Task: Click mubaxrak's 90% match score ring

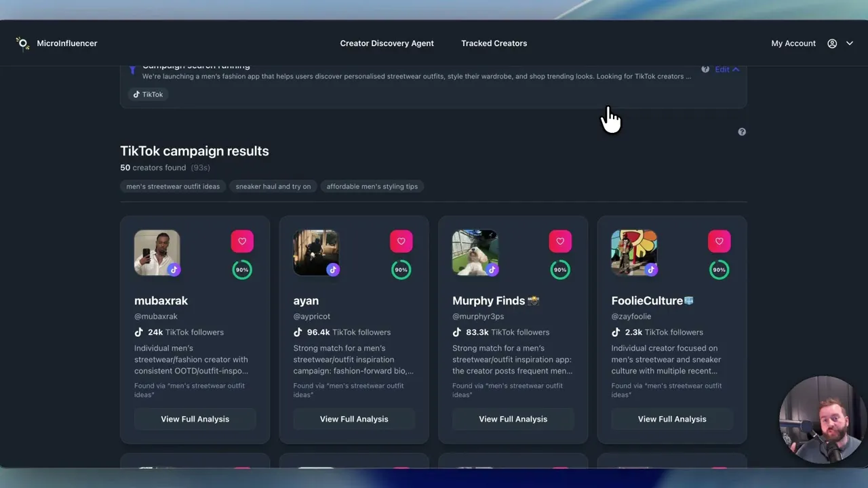Action: point(242,270)
